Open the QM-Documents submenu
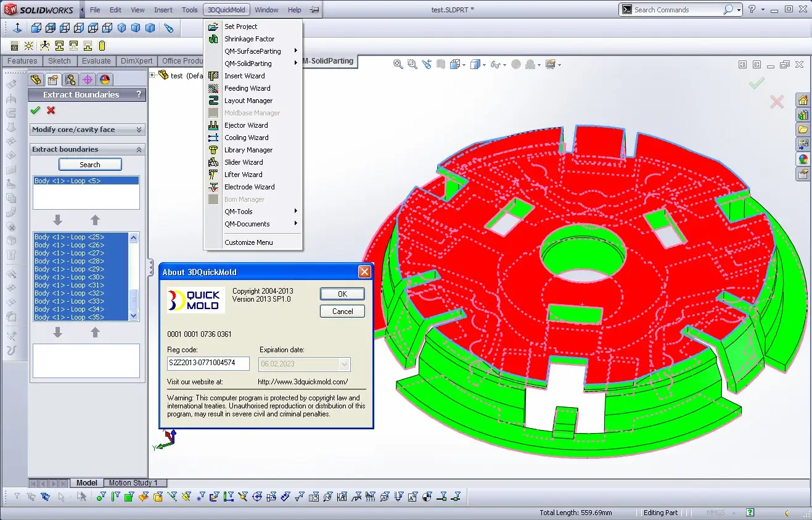The height and width of the screenshot is (520, 812). pos(253,224)
